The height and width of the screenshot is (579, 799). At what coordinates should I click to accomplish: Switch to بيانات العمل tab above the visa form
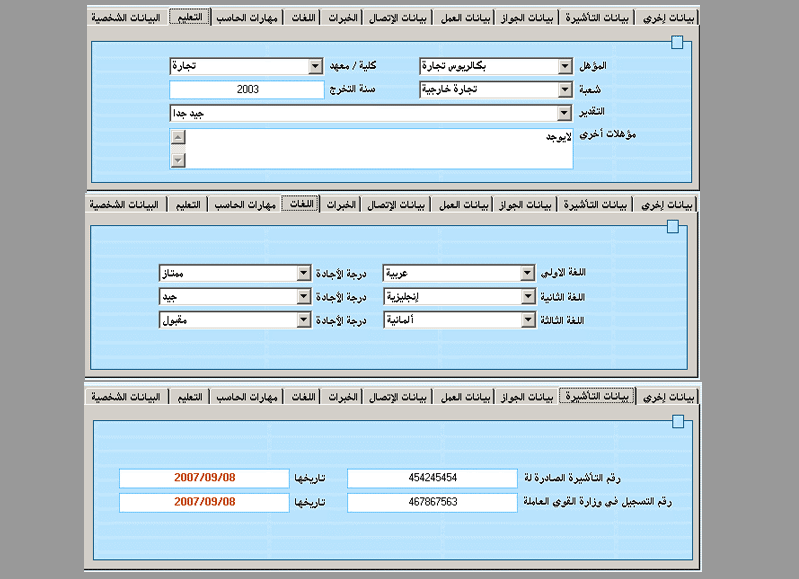tap(465, 397)
